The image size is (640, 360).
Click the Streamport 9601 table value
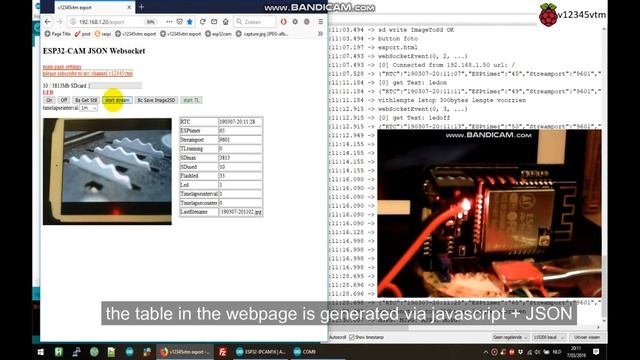(x=240, y=140)
